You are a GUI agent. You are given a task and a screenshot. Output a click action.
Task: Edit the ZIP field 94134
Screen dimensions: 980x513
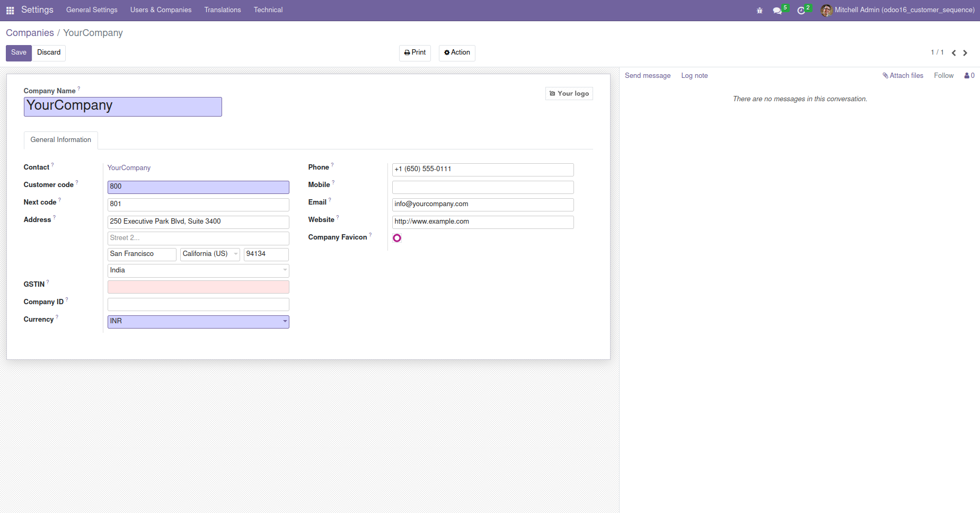266,254
